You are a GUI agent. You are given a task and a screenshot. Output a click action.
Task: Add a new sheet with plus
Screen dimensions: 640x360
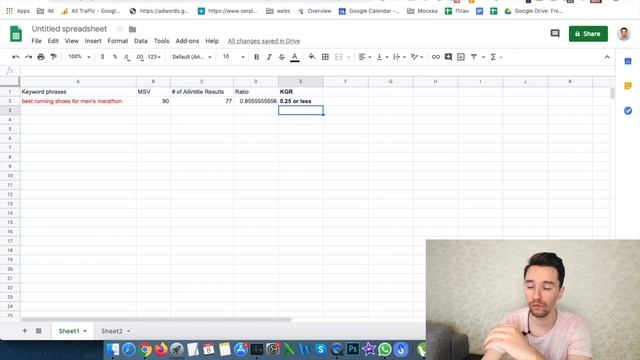tap(25, 331)
